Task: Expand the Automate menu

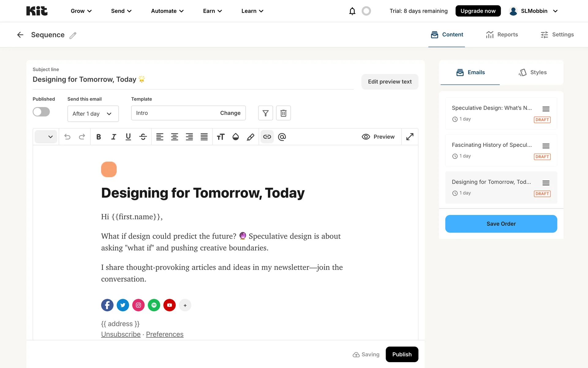Action: 167,11
